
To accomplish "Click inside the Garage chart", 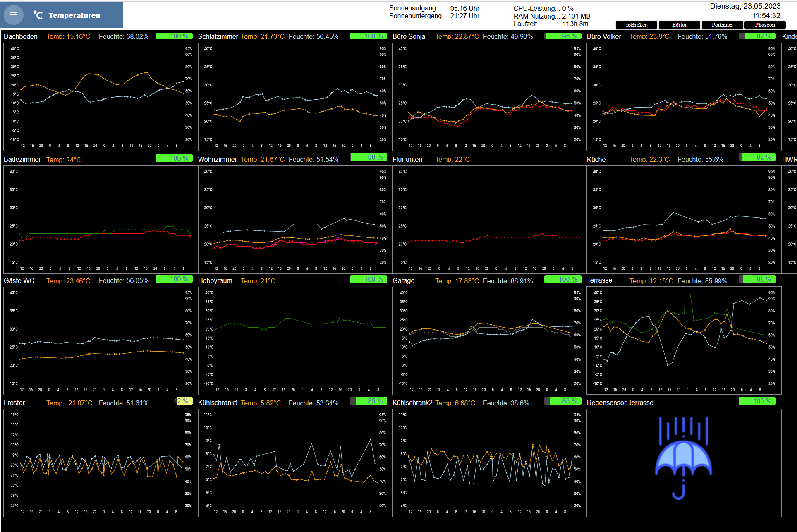I will coord(489,340).
